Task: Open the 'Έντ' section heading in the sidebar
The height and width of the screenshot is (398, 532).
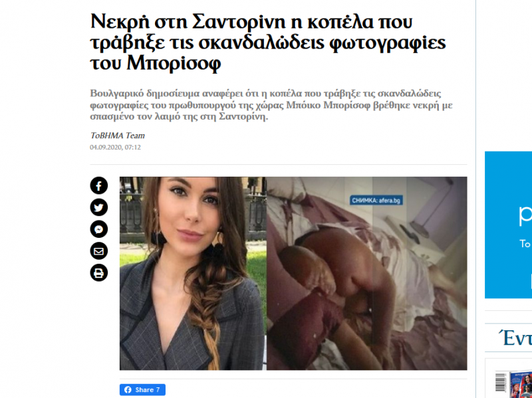Action: pos(515,338)
